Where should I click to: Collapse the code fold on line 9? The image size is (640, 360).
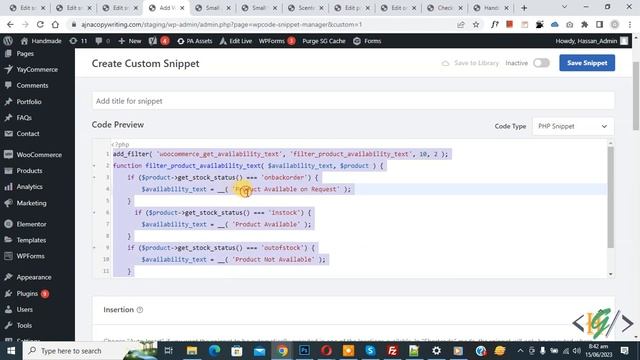click(x=94, y=248)
